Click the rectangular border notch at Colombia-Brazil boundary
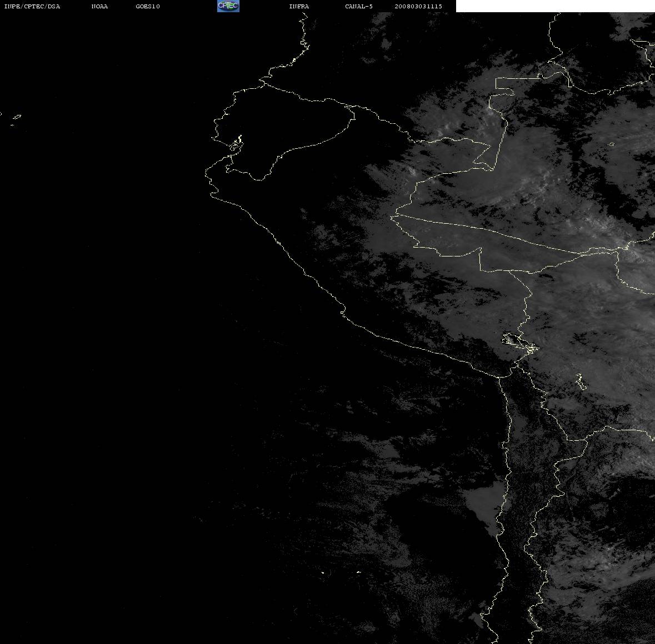 point(506,87)
